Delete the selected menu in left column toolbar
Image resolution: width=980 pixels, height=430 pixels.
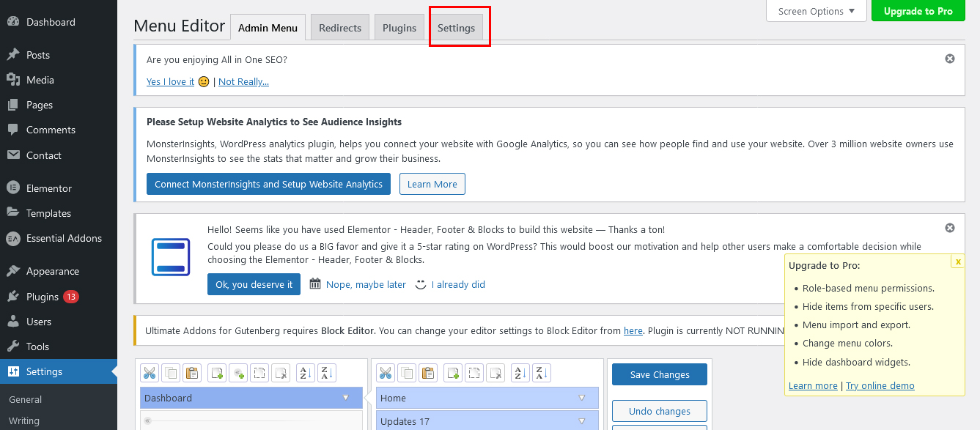[281, 373]
